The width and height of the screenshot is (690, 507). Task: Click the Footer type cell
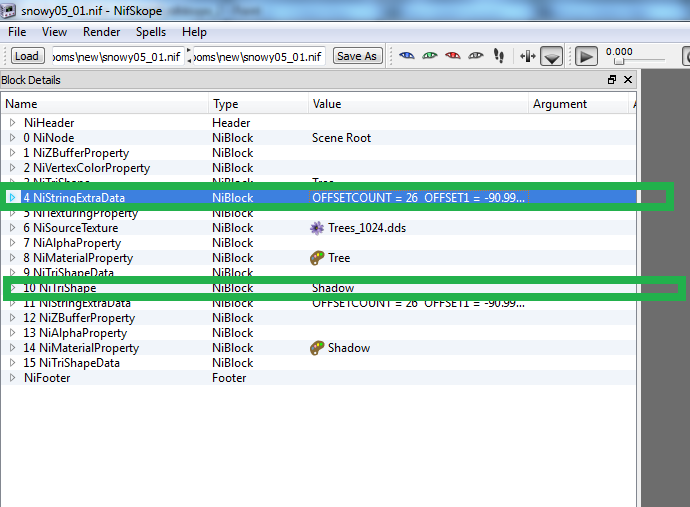229,378
